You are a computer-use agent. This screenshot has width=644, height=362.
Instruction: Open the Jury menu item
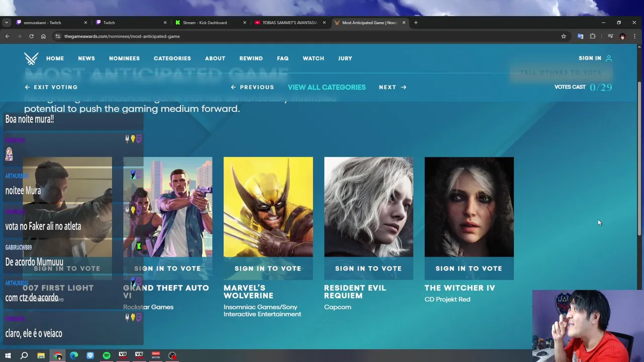pos(345,58)
